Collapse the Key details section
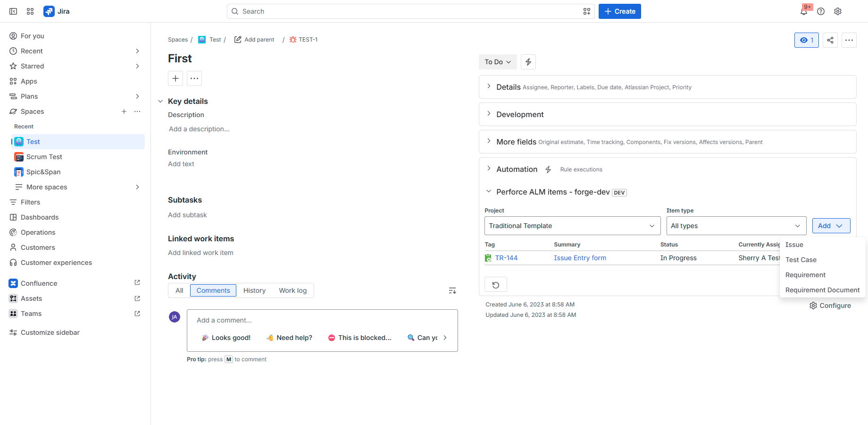 pos(160,102)
